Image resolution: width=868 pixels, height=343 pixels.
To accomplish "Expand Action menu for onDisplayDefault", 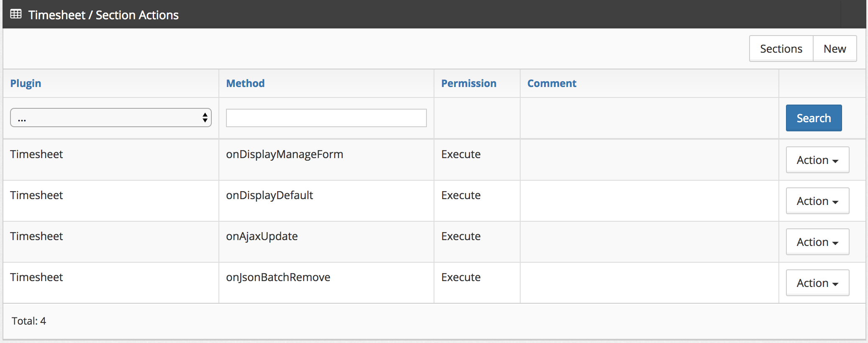I will [817, 201].
